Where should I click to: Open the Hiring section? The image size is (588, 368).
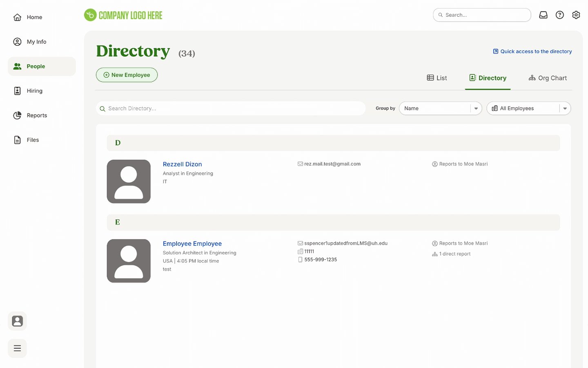pos(34,91)
